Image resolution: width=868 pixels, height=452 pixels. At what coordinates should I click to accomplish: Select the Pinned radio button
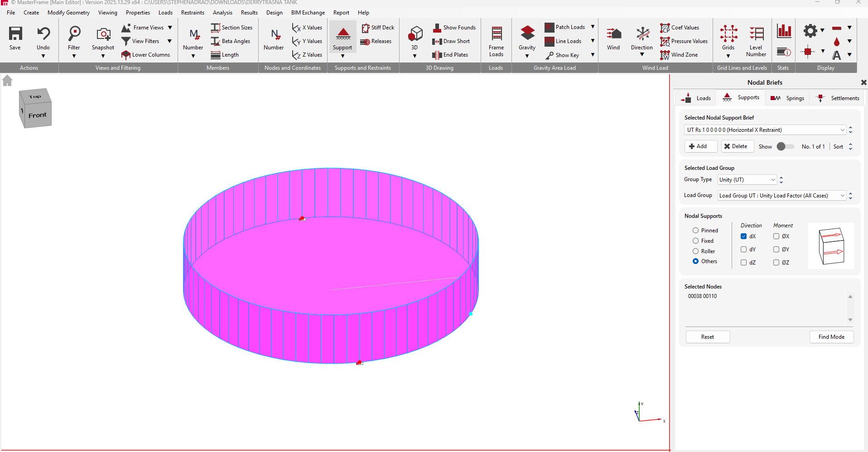click(x=695, y=231)
